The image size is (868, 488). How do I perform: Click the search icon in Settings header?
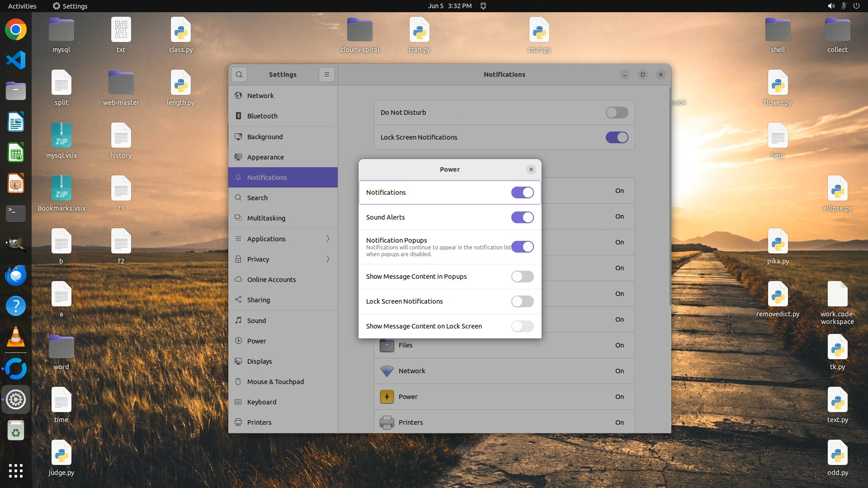point(239,75)
